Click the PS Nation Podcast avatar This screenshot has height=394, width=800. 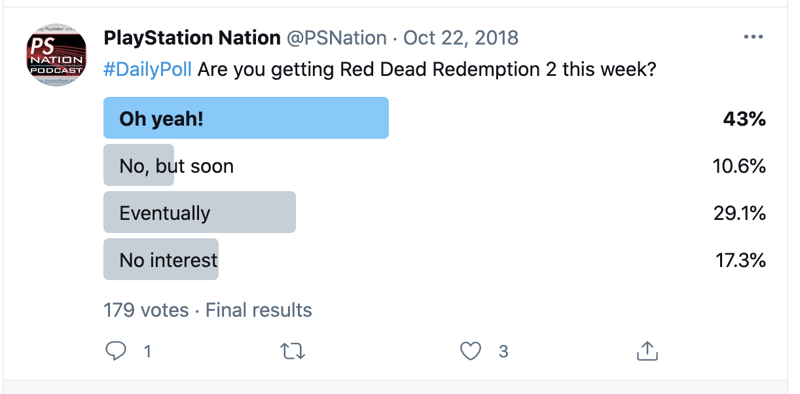point(56,55)
